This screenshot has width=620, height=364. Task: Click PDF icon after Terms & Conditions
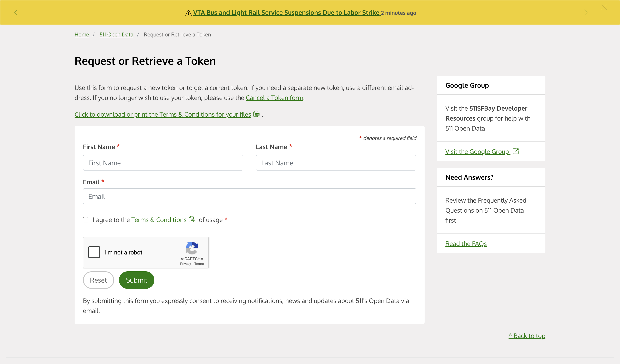click(x=192, y=219)
